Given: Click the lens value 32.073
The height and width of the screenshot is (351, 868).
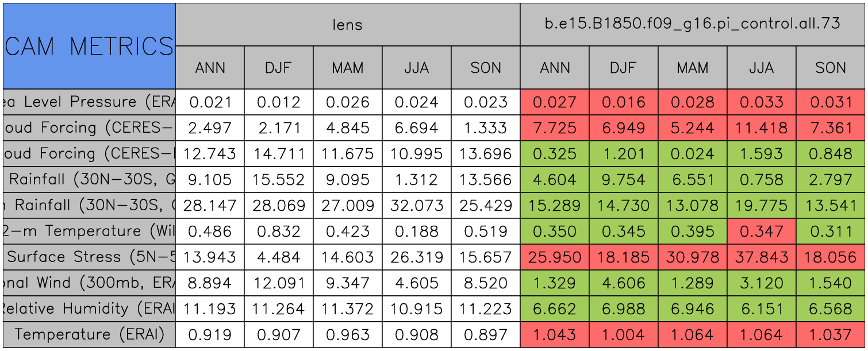Looking at the screenshot, I should [x=416, y=205].
